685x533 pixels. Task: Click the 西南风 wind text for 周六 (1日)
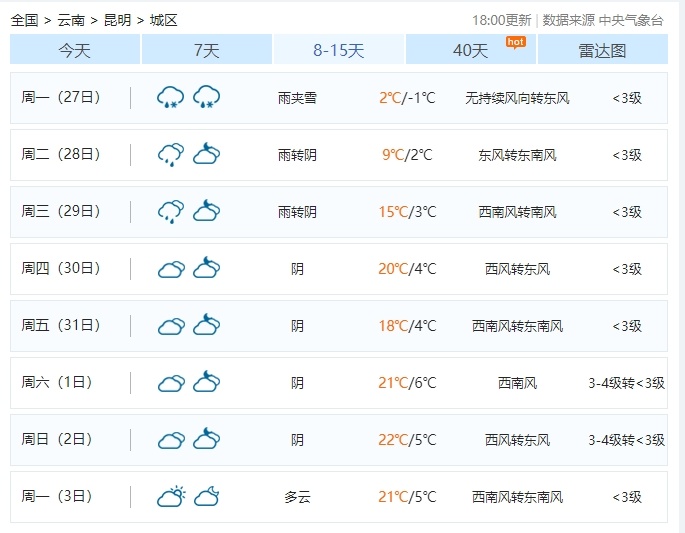(x=517, y=383)
